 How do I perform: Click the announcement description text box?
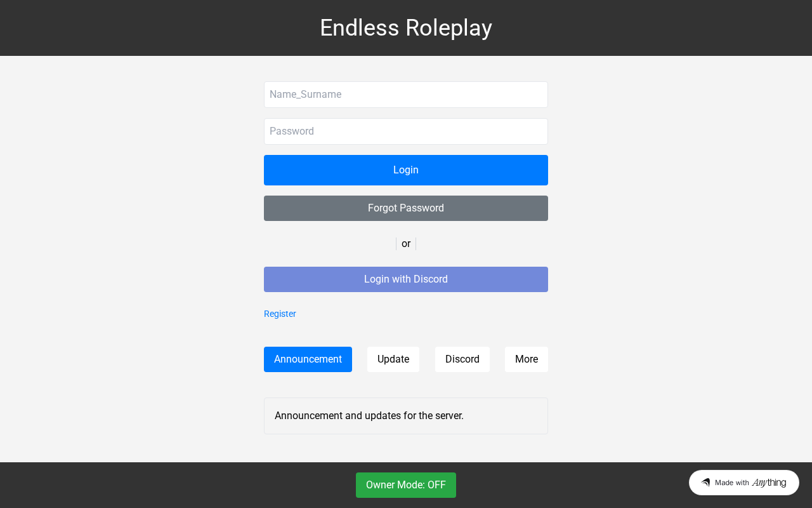[406, 416]
